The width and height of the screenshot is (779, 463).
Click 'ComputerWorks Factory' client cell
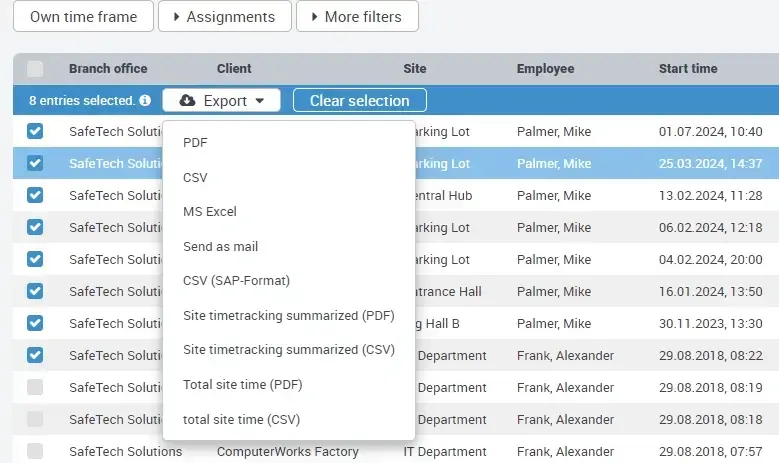point(288,452)
